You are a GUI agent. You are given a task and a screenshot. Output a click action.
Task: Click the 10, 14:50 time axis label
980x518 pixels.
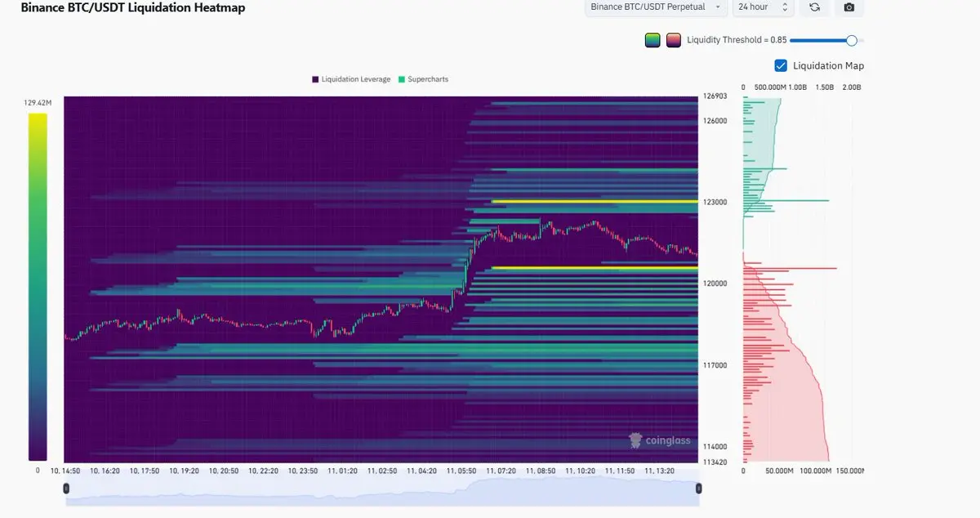tap(65, 471)
